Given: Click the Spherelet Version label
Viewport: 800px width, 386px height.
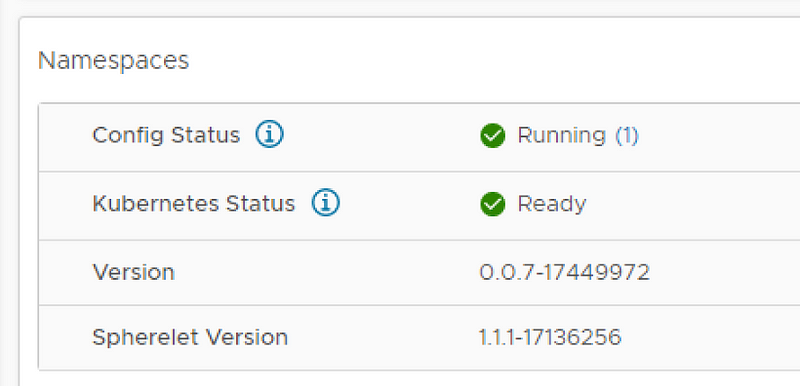Looking at the screenshot, I should (x=190, y=338).
